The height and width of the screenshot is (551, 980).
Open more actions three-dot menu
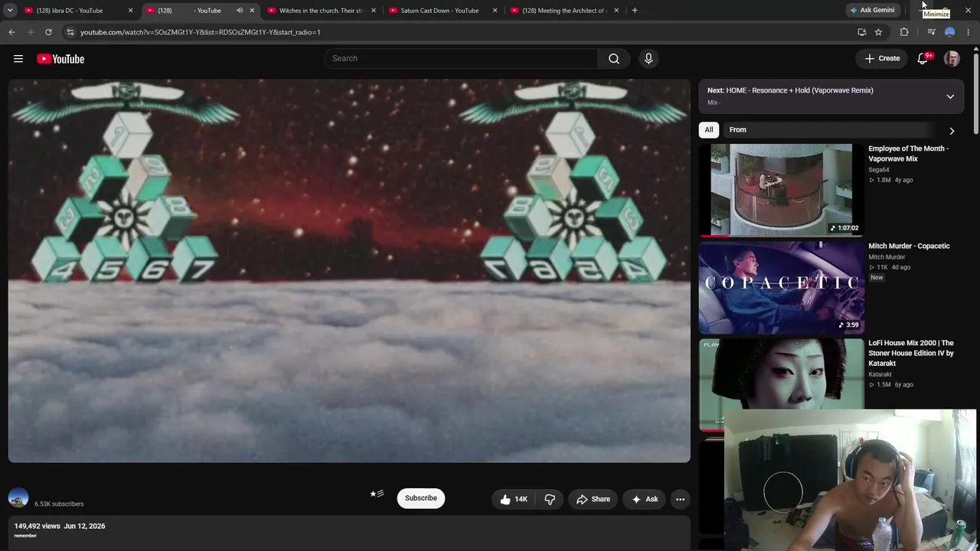(x=680, y=499)
